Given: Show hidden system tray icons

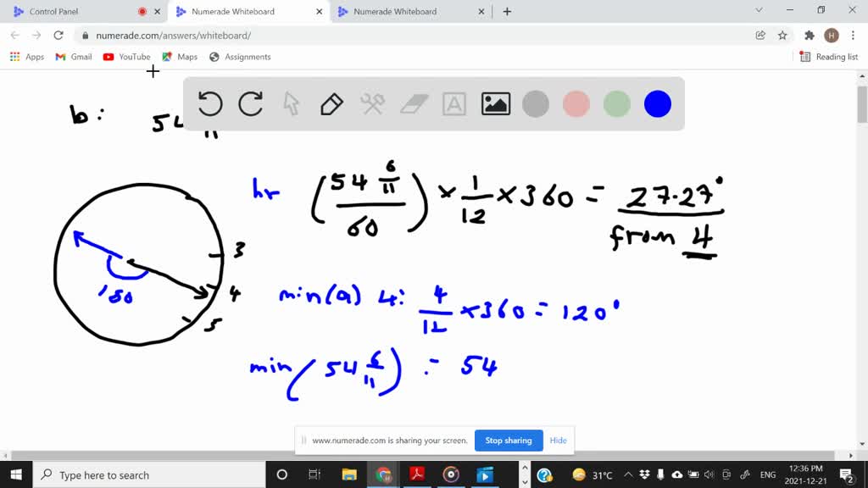Looking at the screenshot, I should coord(628,475).
